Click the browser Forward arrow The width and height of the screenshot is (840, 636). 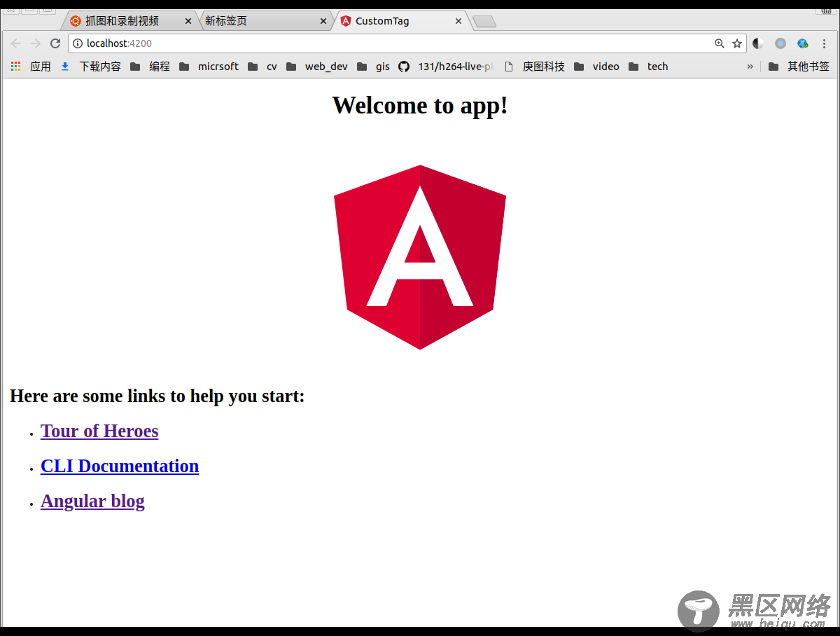coord(36,43)
